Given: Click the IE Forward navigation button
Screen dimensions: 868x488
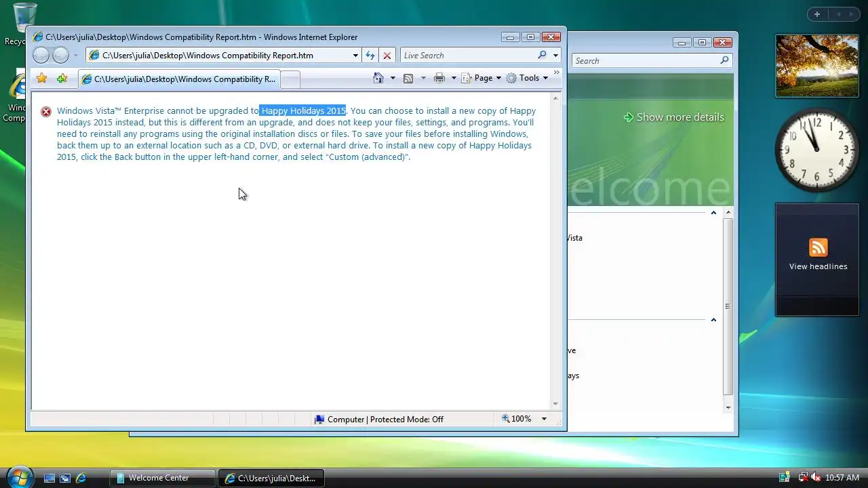Looking at the screenshot, I should [x=61, y=56].
